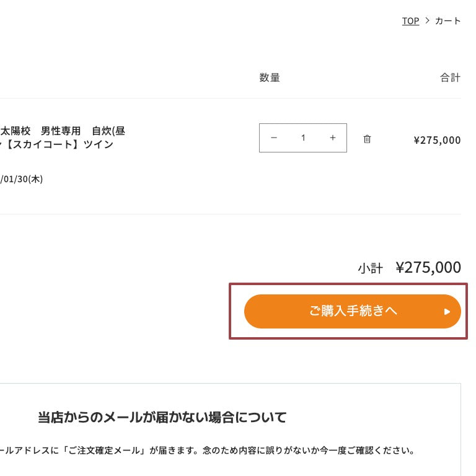This screenshot has height=476, width=476.
Task: Click the カート breadcrumb label
Action: pos(447,21)
